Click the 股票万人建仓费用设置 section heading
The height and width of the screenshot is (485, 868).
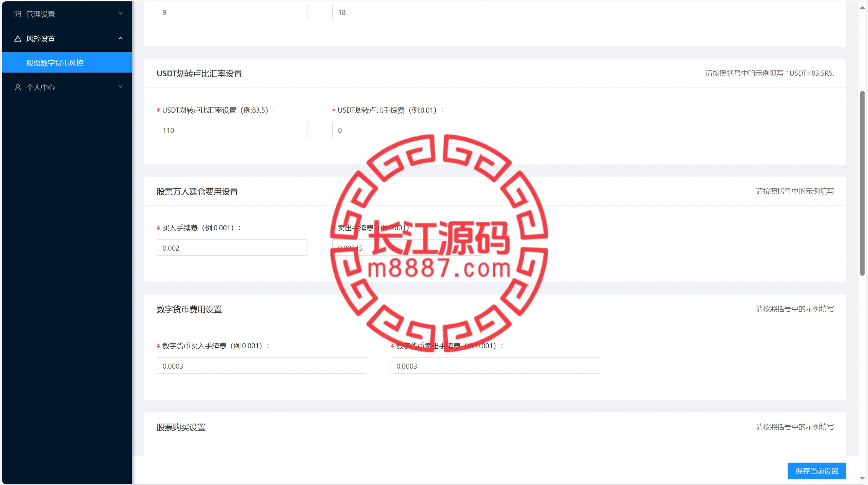point(197,192)
